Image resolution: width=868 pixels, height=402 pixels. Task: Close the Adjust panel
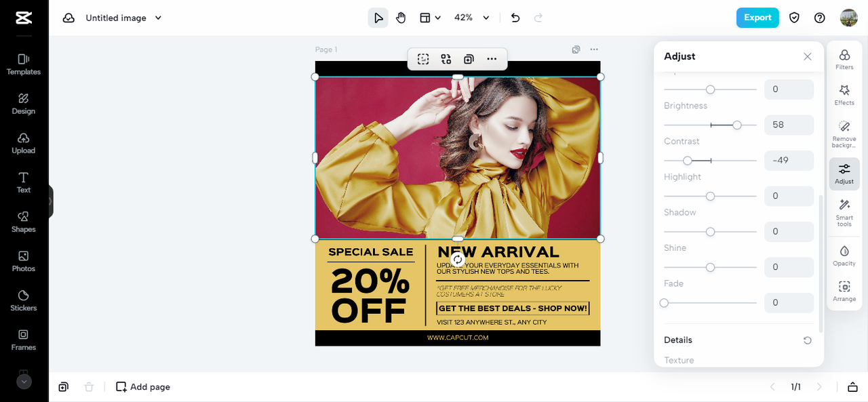(x=807, y=57)
